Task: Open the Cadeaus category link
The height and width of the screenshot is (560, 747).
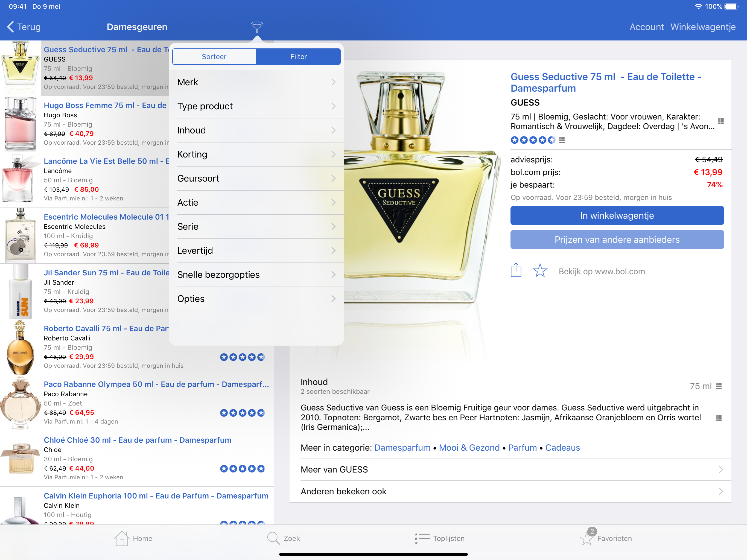Action: pyautogui.click(x=562, y=448)
